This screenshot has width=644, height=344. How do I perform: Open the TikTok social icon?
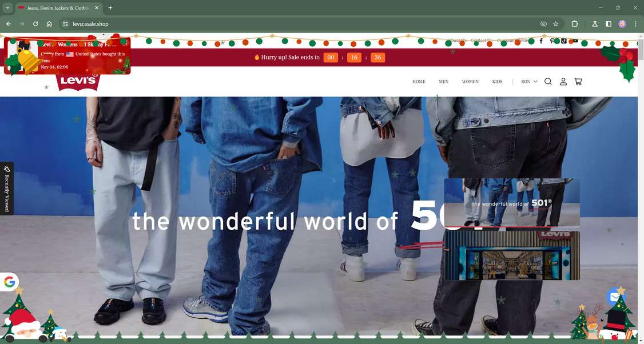pyautogui.click(x=563, y=41)
